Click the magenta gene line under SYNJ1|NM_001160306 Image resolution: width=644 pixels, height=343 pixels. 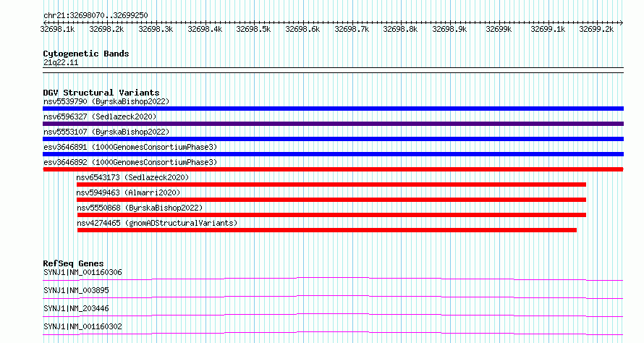[333, 279]
